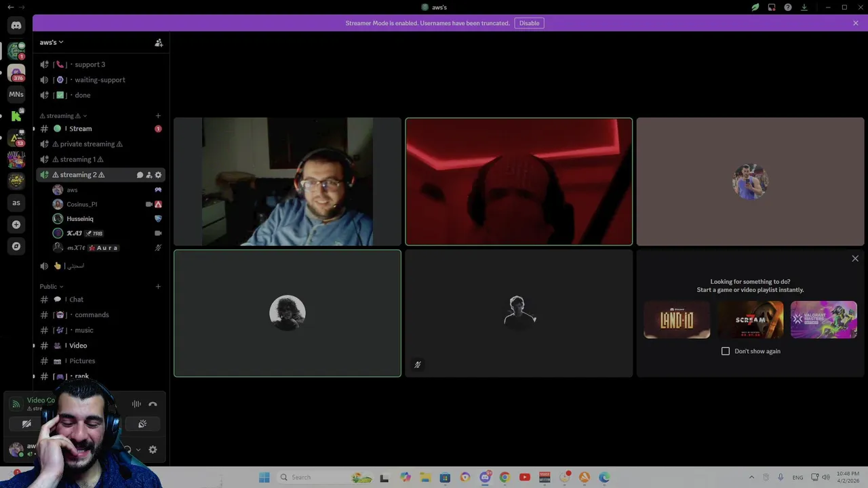Open the Valorant Masters thumbnail
This screenshot has width=868, height=488.
824,320
